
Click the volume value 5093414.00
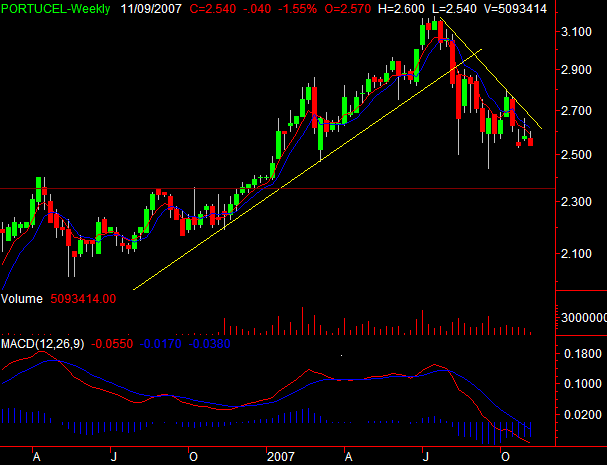[x=83, y=299]
